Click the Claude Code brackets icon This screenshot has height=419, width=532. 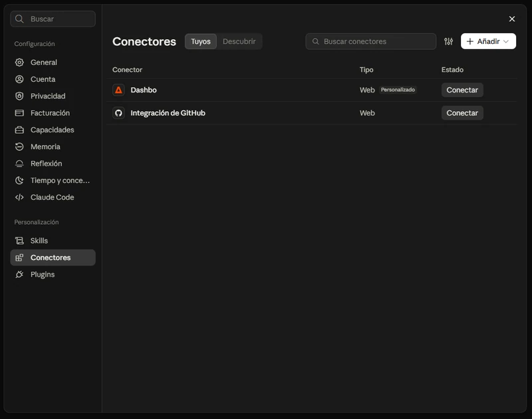[x=19, y=197]
